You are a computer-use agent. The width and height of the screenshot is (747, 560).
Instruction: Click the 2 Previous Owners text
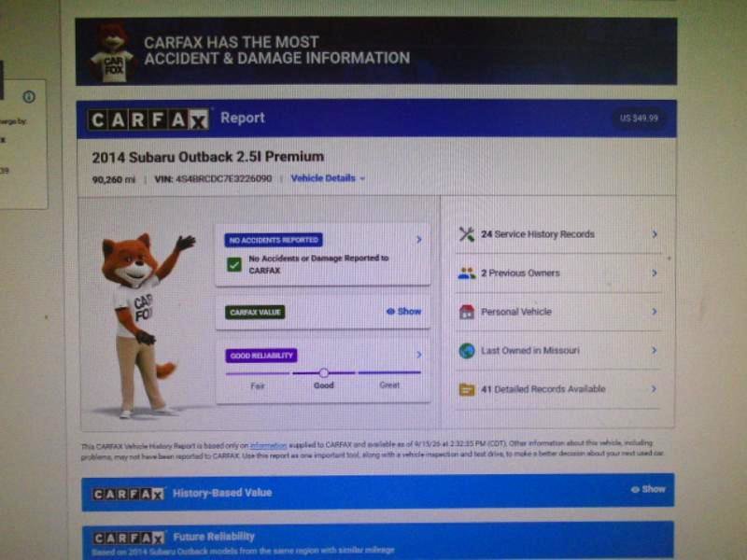520,273
